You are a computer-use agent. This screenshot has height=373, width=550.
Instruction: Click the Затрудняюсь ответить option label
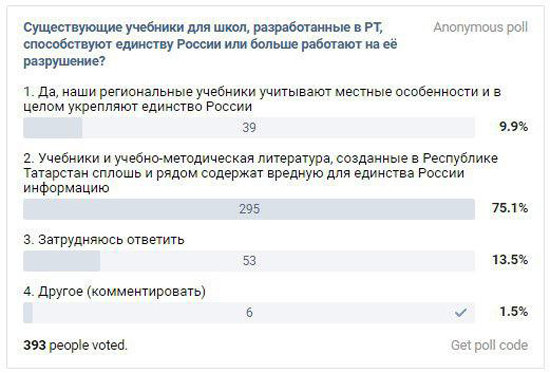pos(104,240)
